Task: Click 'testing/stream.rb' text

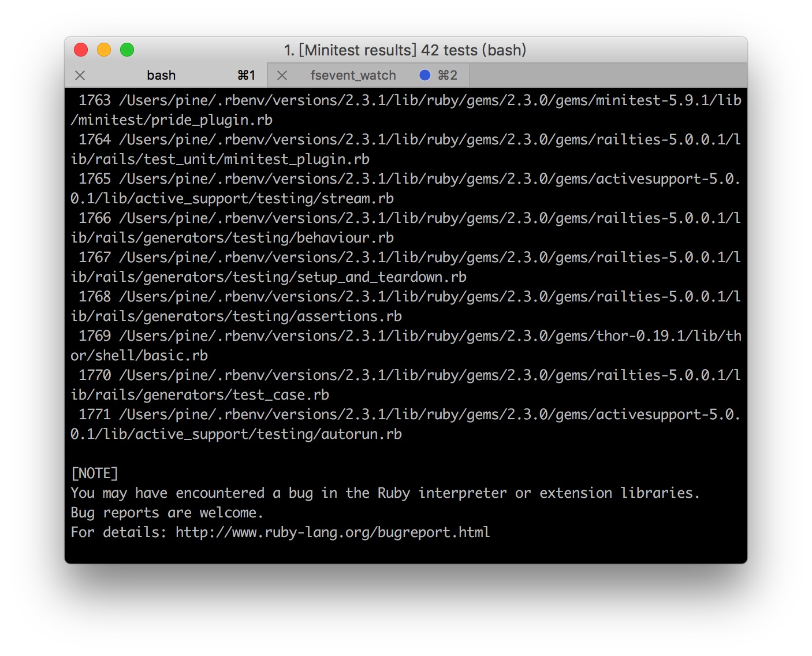Action: pos(325,198)
